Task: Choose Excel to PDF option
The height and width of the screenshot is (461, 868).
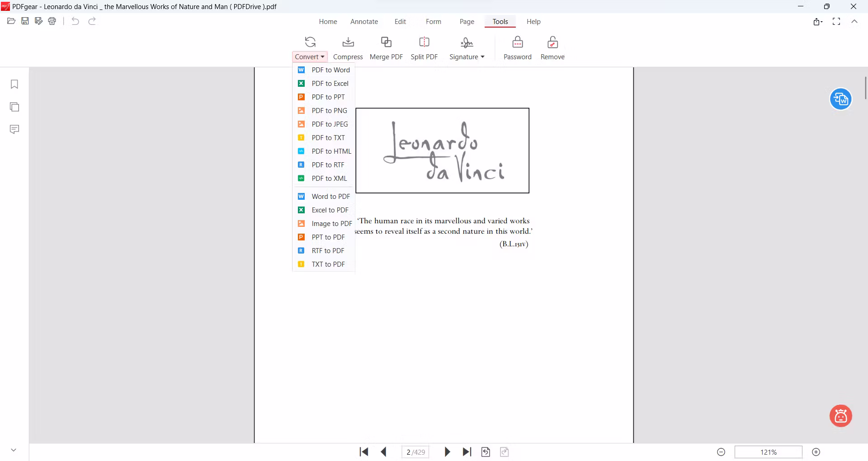Action: [324, 210]
